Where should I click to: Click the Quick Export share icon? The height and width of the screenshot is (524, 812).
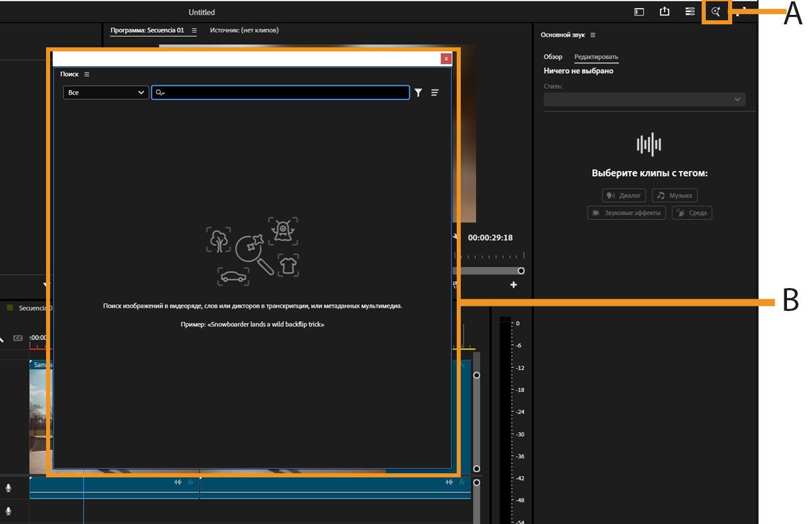tap(664, 11)
